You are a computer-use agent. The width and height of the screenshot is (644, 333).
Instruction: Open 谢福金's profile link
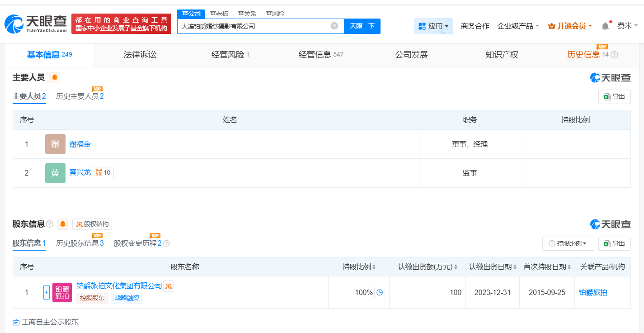tap(80, 144)
